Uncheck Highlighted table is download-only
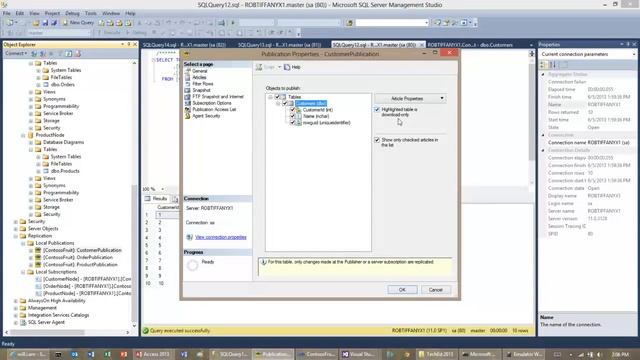The width and height of the screenshot is (640, 360). (377, 110)
